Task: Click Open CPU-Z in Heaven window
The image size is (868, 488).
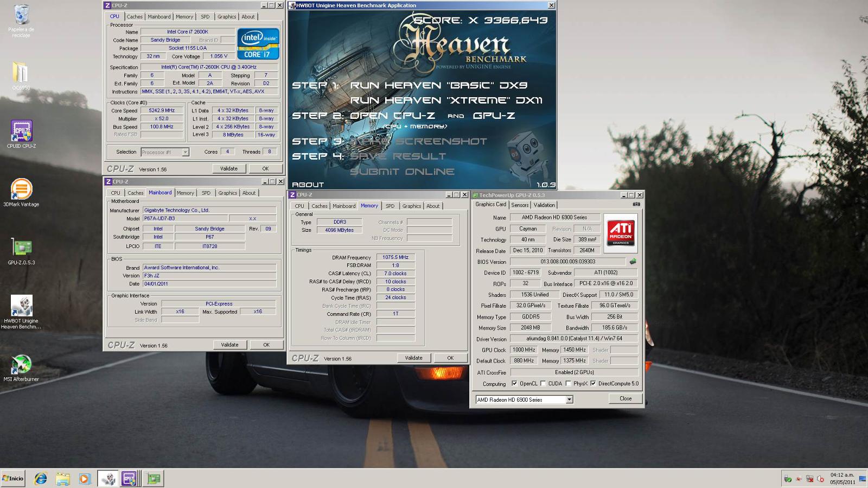Action: 392,116
